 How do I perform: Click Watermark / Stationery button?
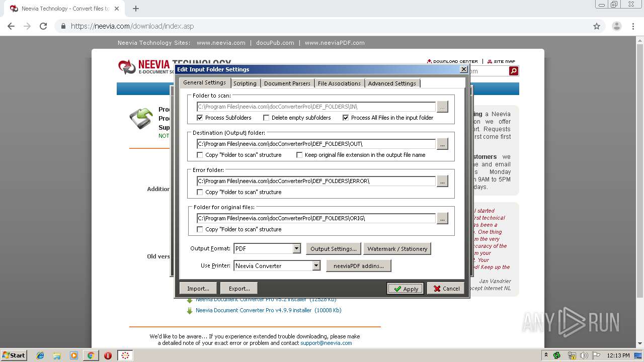(x=397, y=248)
